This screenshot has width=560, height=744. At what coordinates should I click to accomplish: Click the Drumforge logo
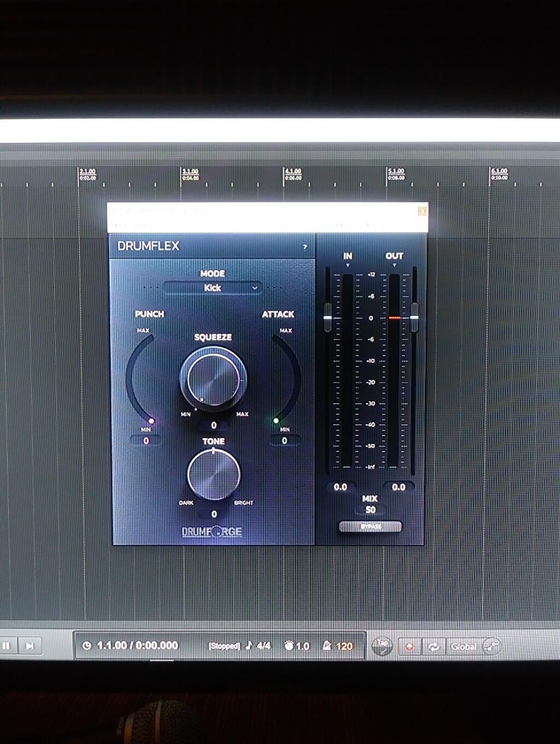point(212,532)
